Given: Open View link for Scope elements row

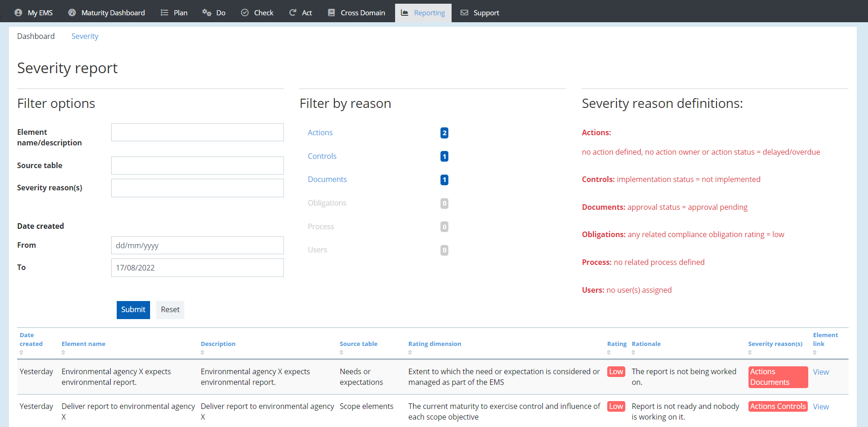Looking at the screenshot, I should click(x=821, y=407).
